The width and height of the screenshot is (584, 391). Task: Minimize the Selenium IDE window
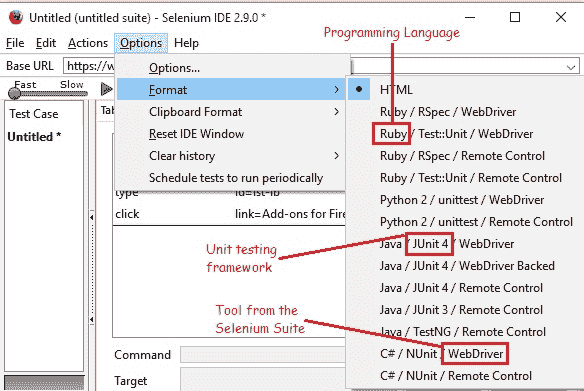[x=470, y=17]
